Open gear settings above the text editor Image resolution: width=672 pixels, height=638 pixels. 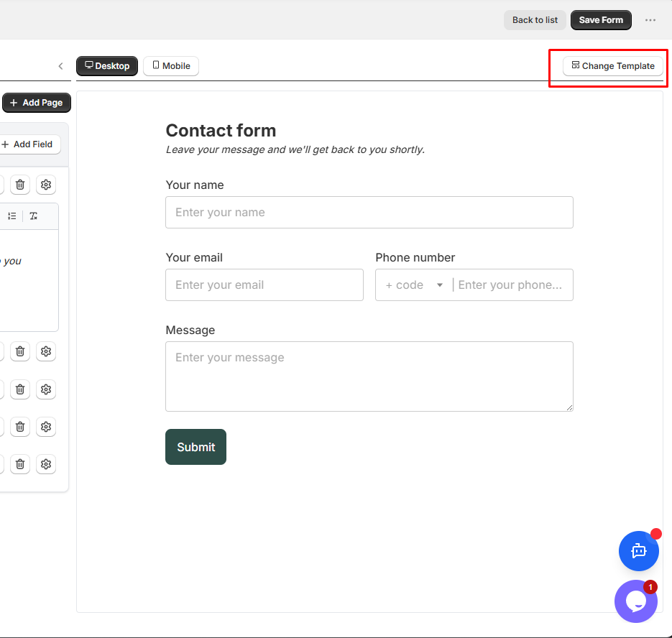[46, 185]
